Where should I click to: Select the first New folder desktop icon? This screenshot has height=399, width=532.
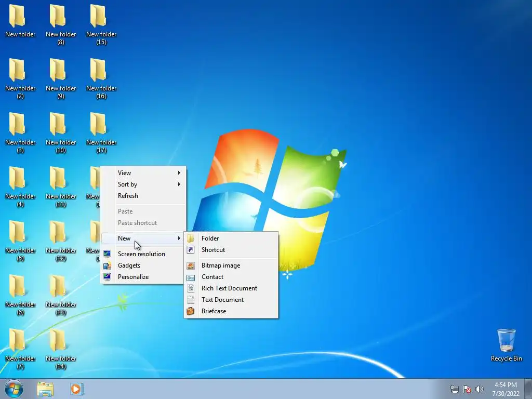click(20, 20)
